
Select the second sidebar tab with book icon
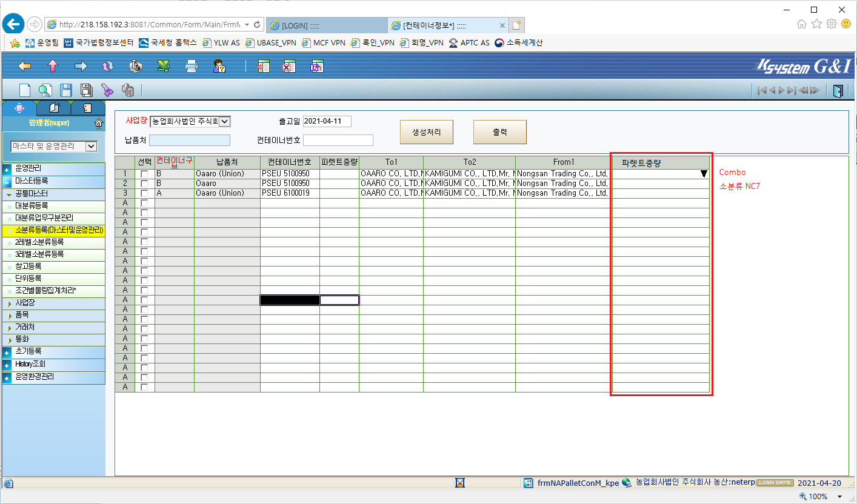click(54, 108)
